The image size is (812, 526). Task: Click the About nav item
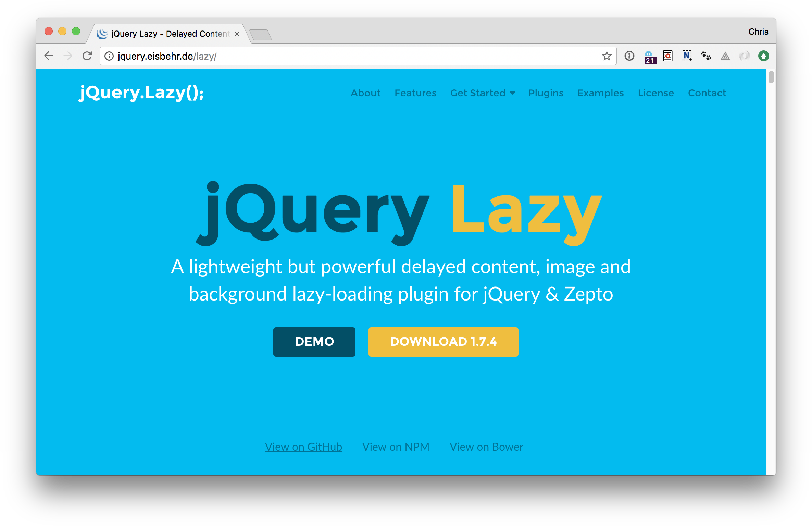(365, 93)
